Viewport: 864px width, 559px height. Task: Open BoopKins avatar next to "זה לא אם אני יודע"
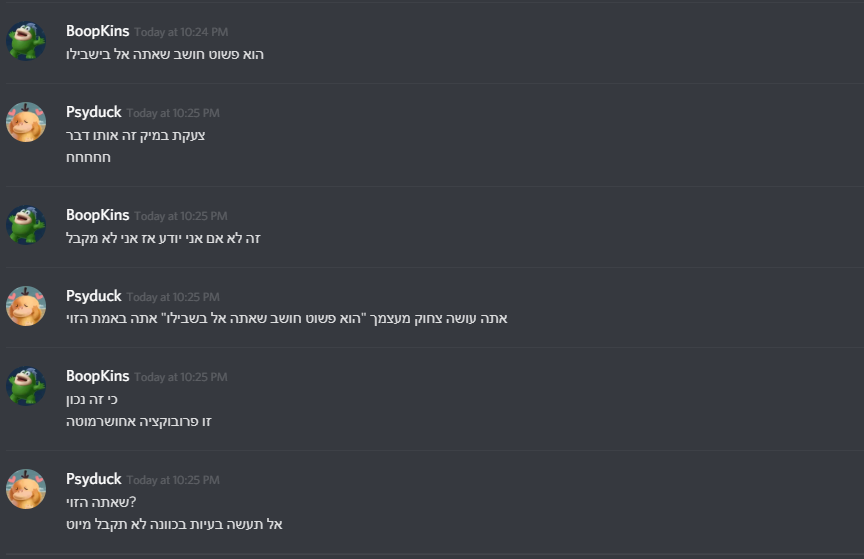click(x=26, y=225)
